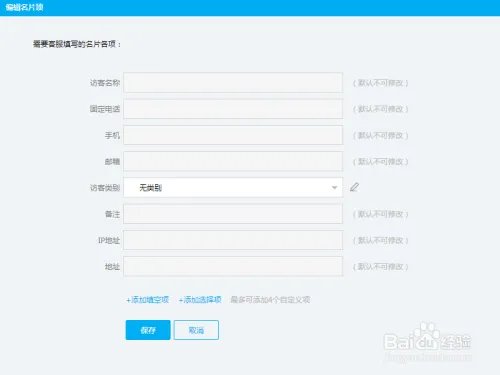Click the 最多可添加4个自定义项 hint text
The height and width of the screenshot is (375, 500).
270,300
